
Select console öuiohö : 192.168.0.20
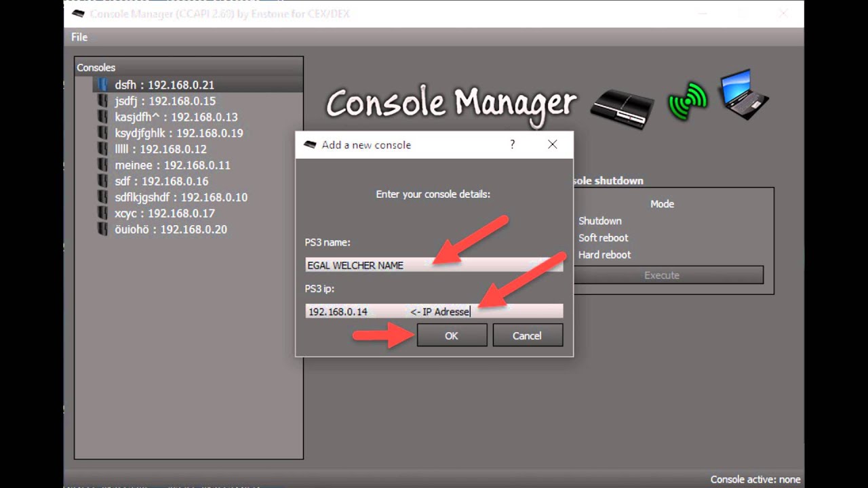[x=171, y=230]
